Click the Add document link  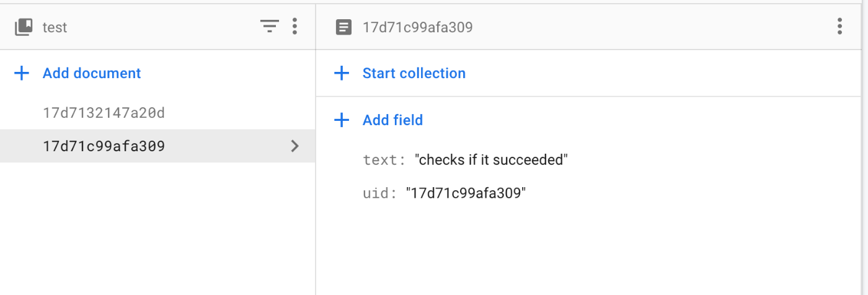coord(92,73)
